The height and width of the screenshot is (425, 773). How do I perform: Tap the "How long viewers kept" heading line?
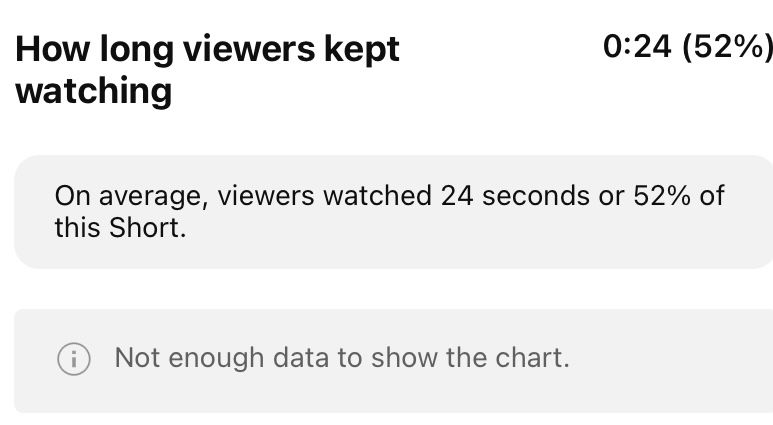[208, 49]
